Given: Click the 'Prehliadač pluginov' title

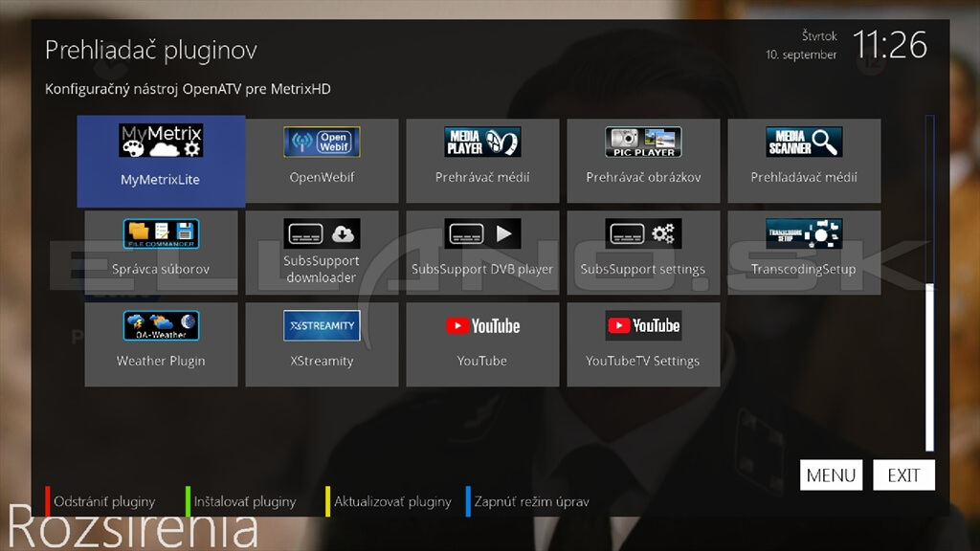Looking at the screenshot, I should [150, 50].
